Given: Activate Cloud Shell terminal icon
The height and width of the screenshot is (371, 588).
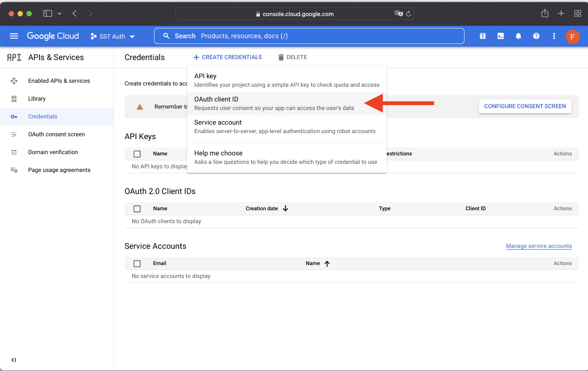Looking at the screenshot, I should coord(501,36).
